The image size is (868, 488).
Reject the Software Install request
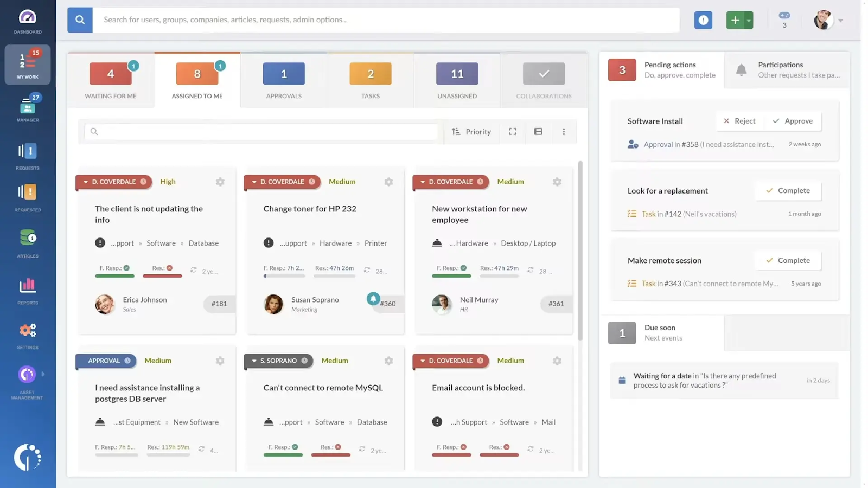click(739, 121)
